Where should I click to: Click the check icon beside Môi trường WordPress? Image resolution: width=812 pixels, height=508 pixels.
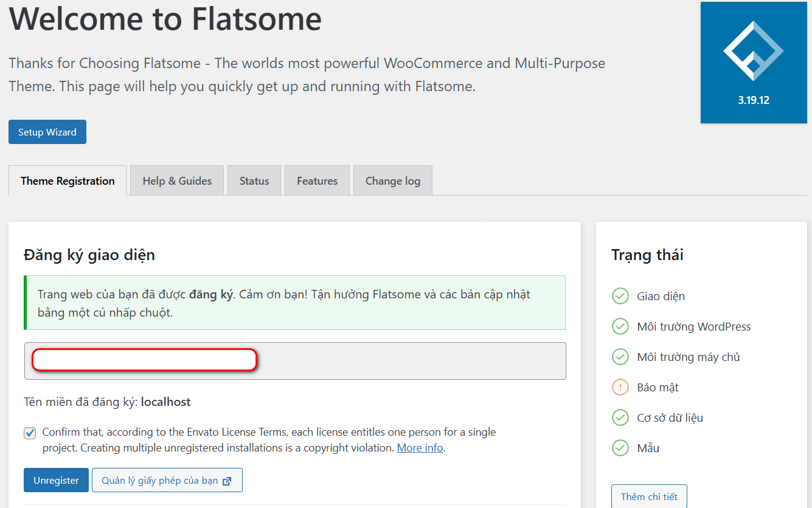point(620,326)
